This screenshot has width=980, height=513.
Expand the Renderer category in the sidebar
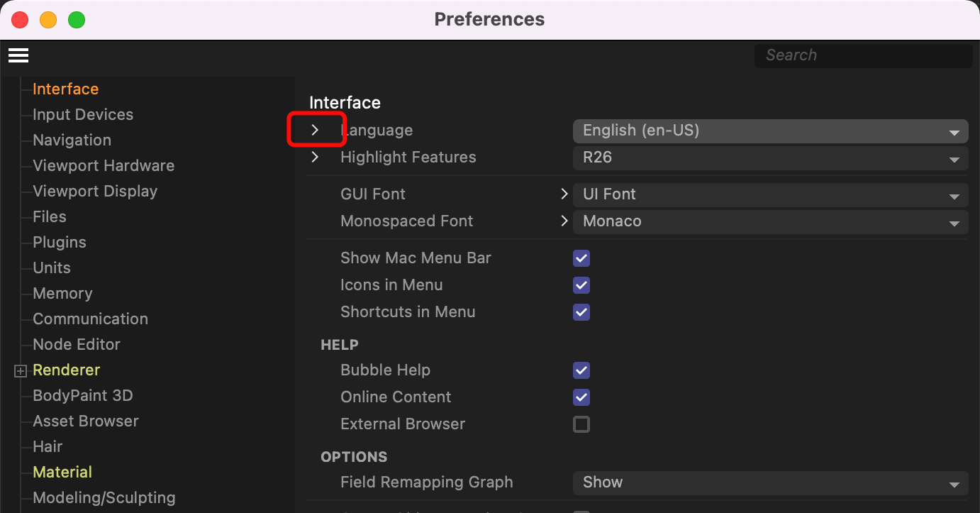click(x=20, y=370)
